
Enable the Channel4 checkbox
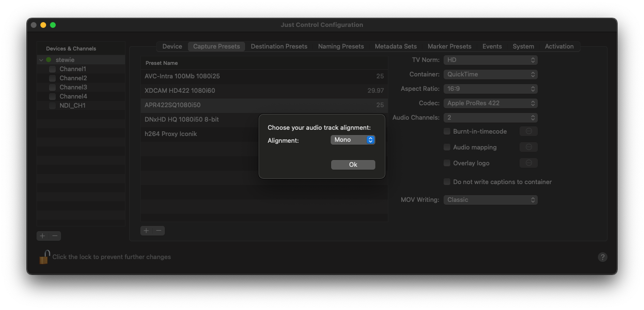click(52, 97)
